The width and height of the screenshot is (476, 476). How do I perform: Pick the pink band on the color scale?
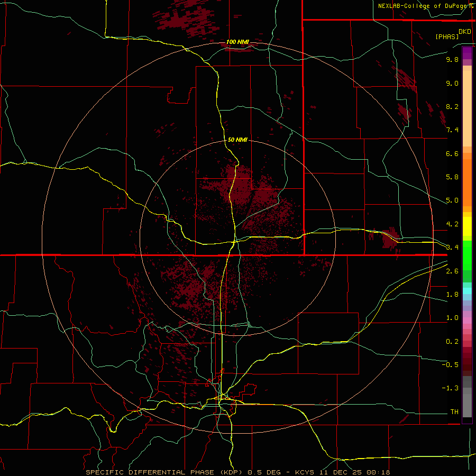467,321
